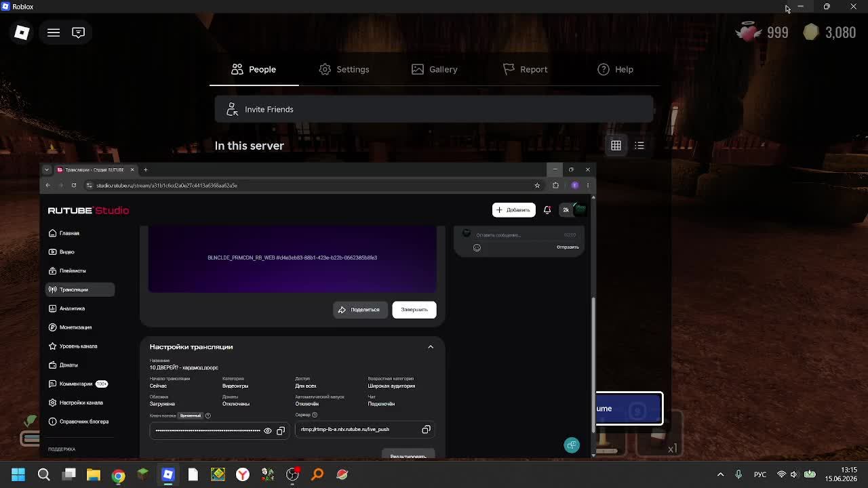Image resolution: width=868 pixels, height=488 pixels.
Task: Bookmark this page with the star
Action: 537,185
